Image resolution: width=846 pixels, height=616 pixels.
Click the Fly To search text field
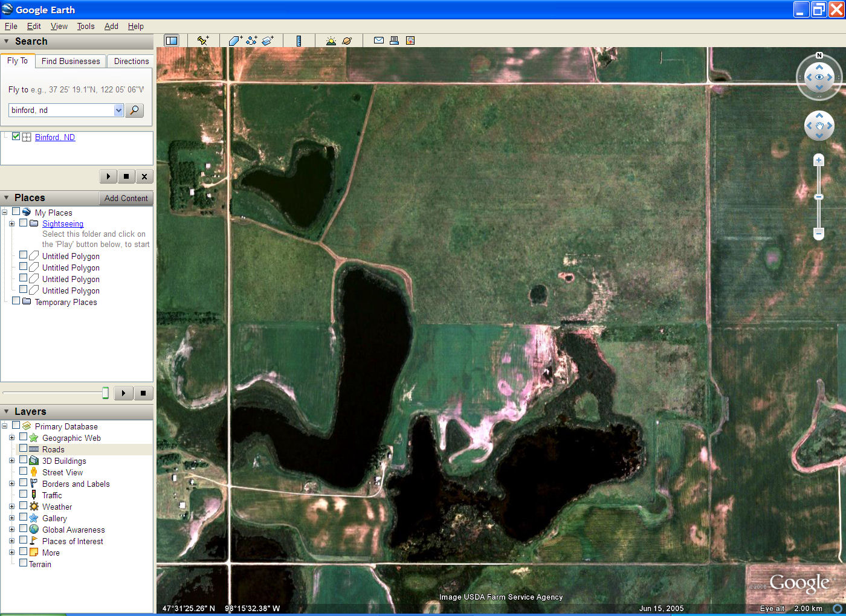[x=61, y=110]
